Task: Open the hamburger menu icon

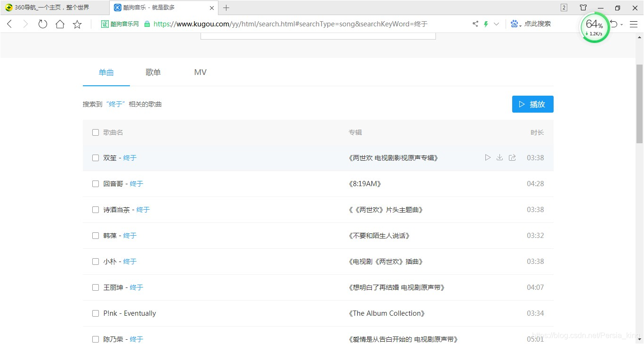Action: pyautogui.click(x=634, y=24)
